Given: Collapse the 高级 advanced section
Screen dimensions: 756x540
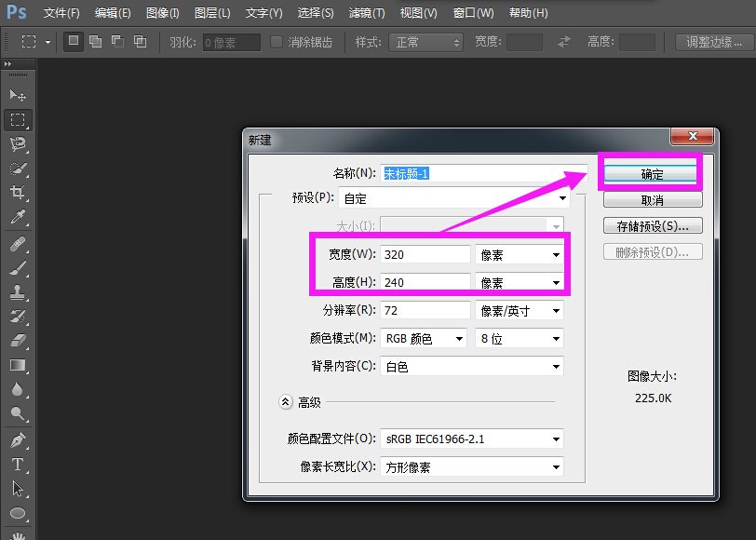Looking at the screenshot, I should (x=286, y=402).
